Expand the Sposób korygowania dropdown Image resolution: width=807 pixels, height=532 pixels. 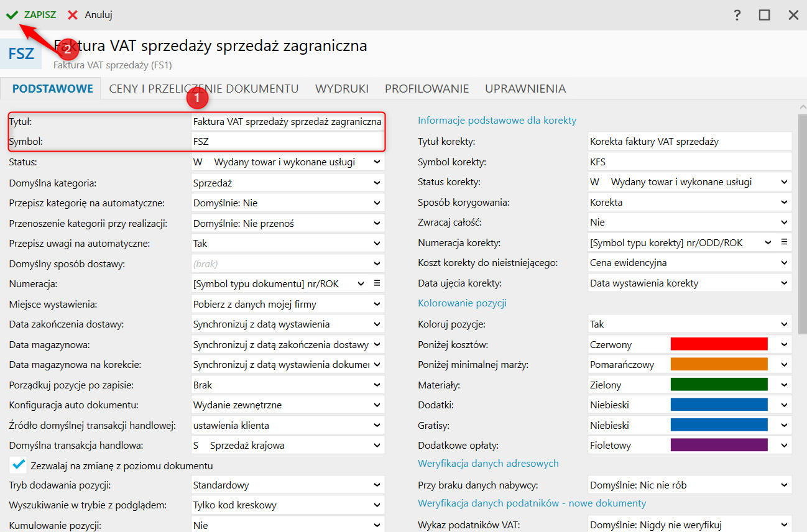pos(784,203)
